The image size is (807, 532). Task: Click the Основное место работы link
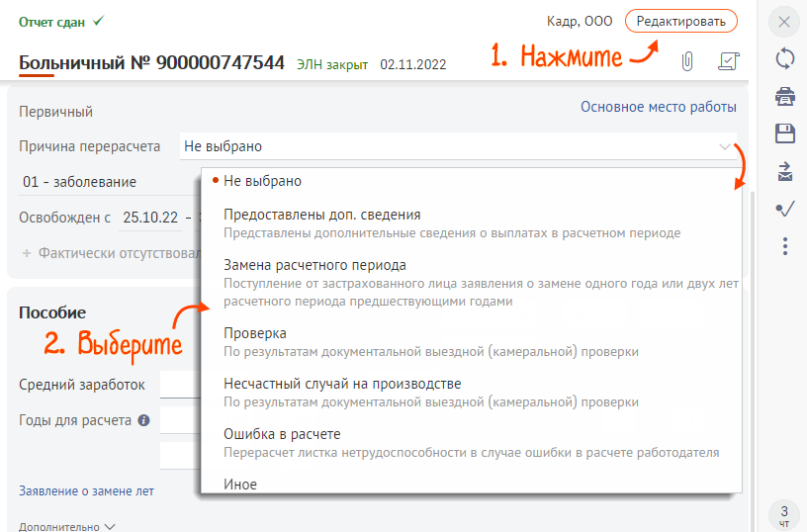click(659, 107)
